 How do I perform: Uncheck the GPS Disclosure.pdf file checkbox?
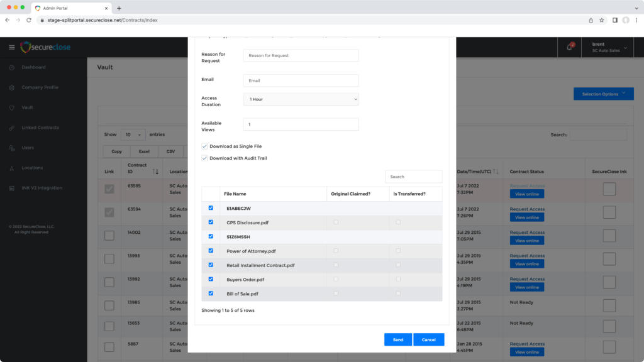[x=211, y=222]
